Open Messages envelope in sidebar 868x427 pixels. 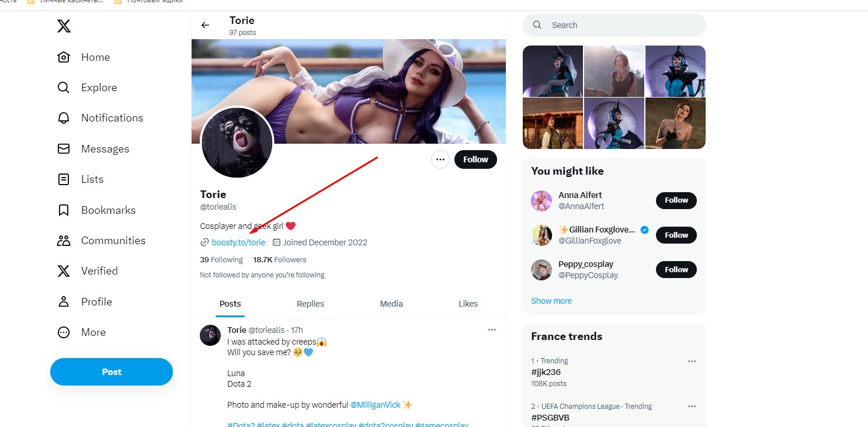(x=64, y=149)
